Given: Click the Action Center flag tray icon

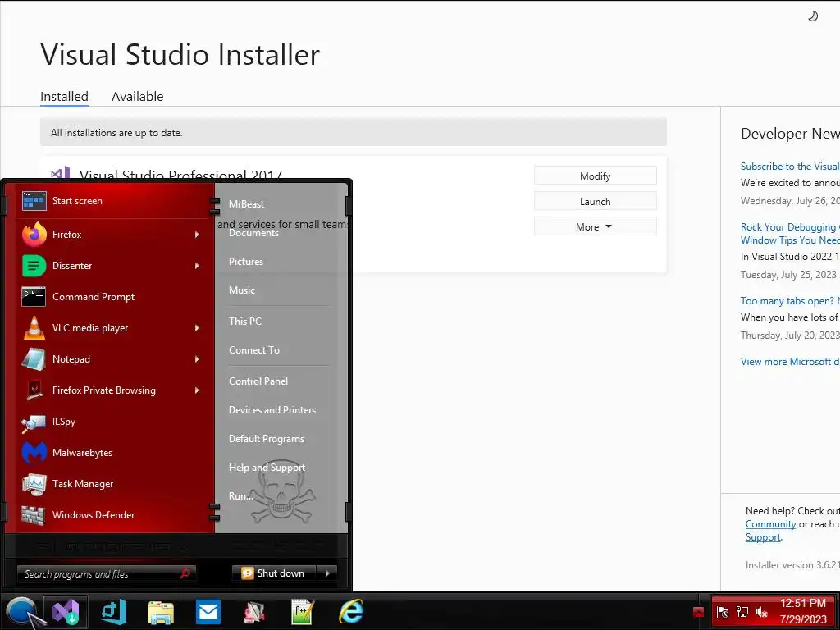Looking at the screenshot, I should 722,612.
